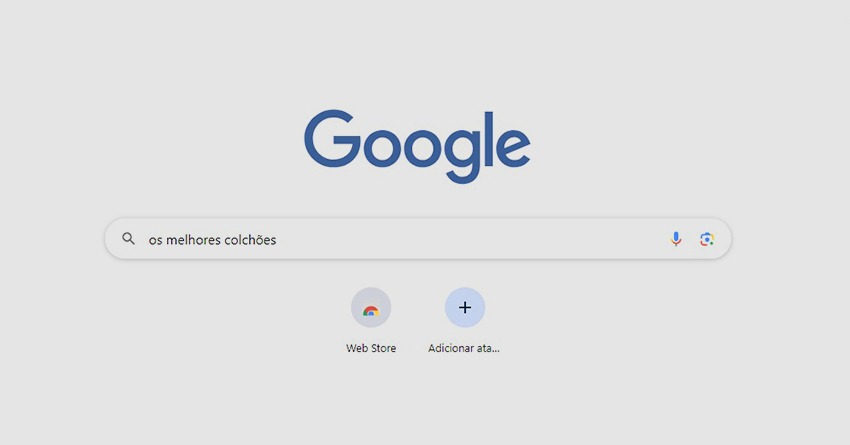This screenshot has height=445, width=850.
Task: Click the Google logo
Action: coord(417,145)
